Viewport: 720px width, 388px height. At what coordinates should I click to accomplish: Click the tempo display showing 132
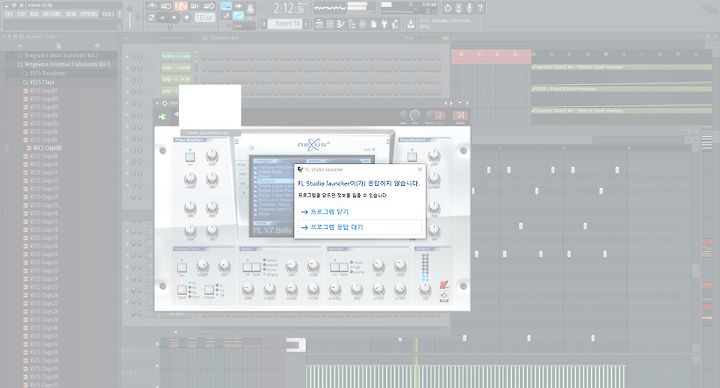click(204, 18)
